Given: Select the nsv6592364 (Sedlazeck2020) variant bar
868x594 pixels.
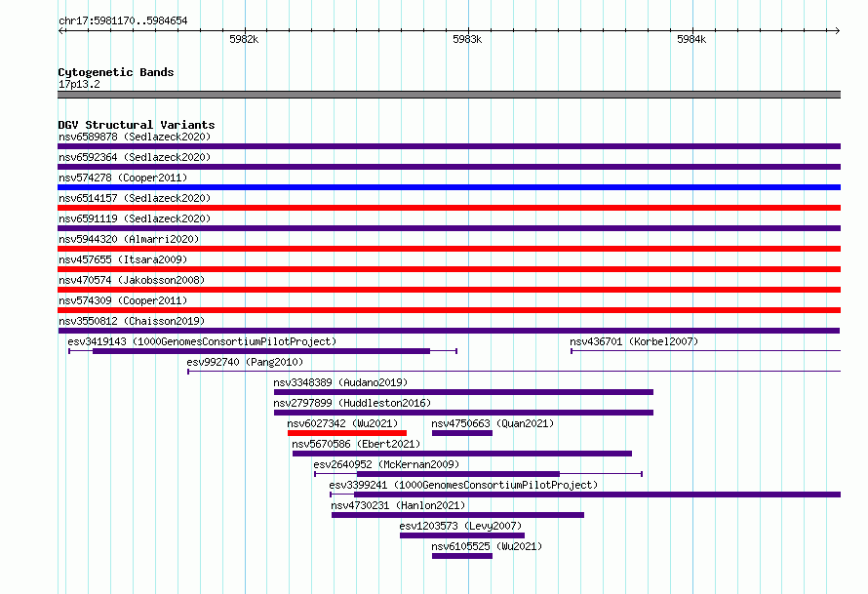Looking at the screenshot, I should 449,167.
